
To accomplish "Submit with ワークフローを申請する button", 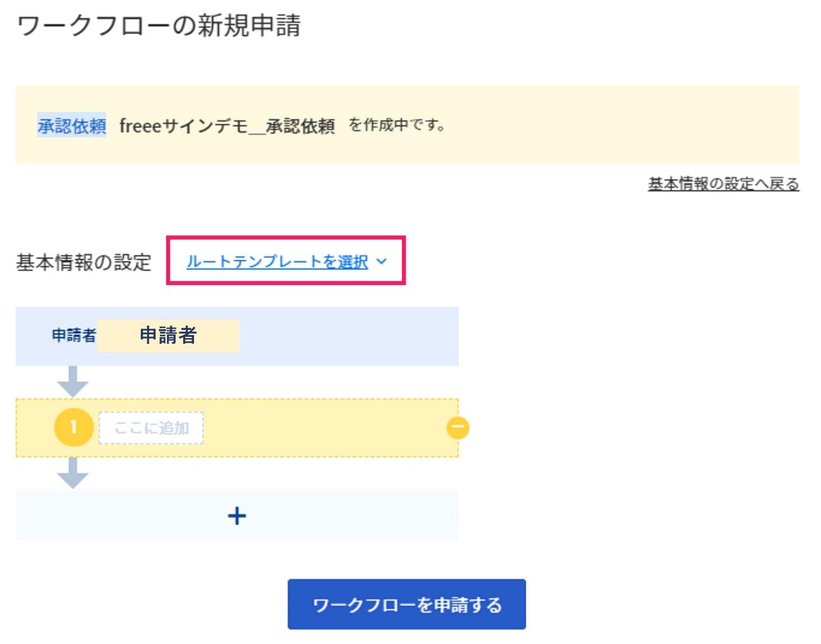I will (x=406, y=604).
